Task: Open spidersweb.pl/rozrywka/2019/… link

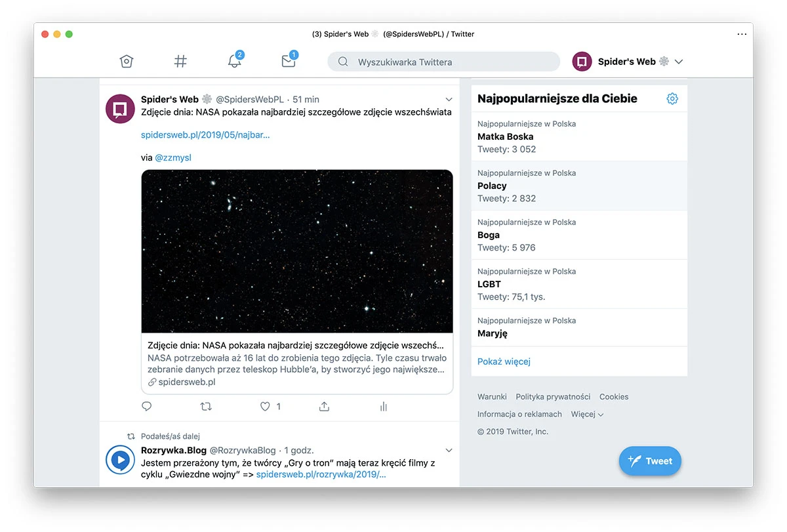Action: pos(321,474)
